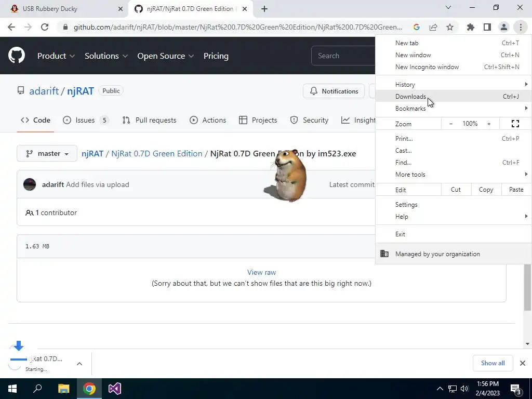Click into the GitHub Search field
The width and height of the screenshot is (532, 399).
(343, 56)
